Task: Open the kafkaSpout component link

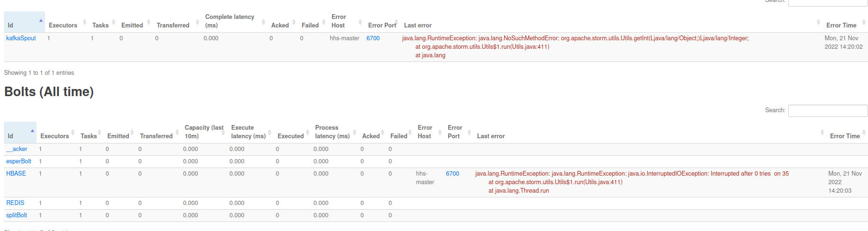Action: (x=21, y=38)
